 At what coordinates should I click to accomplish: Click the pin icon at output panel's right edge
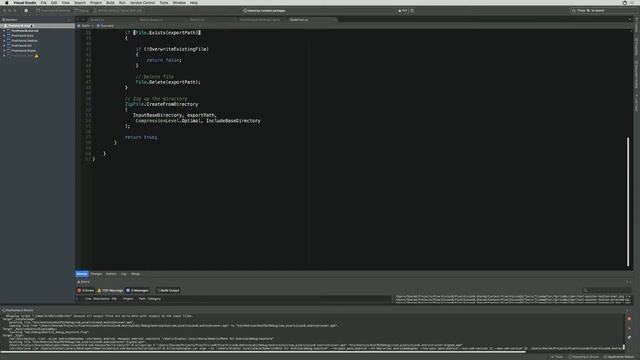point(629,338)
